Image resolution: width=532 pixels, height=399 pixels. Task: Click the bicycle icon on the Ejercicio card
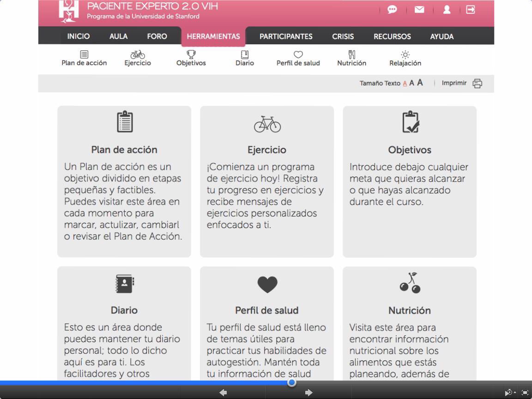click(x=267, y=124)
